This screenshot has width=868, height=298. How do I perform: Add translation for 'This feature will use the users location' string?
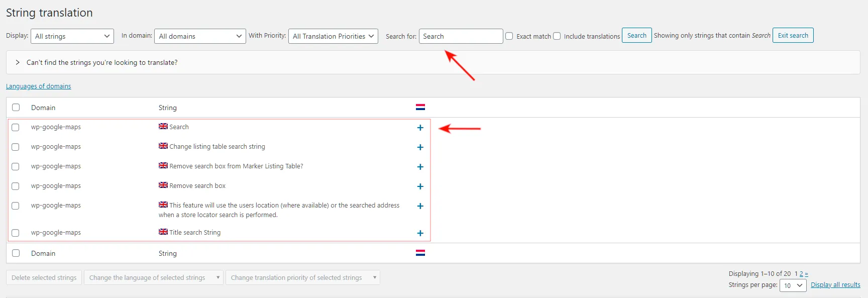(x=420, y=206)
